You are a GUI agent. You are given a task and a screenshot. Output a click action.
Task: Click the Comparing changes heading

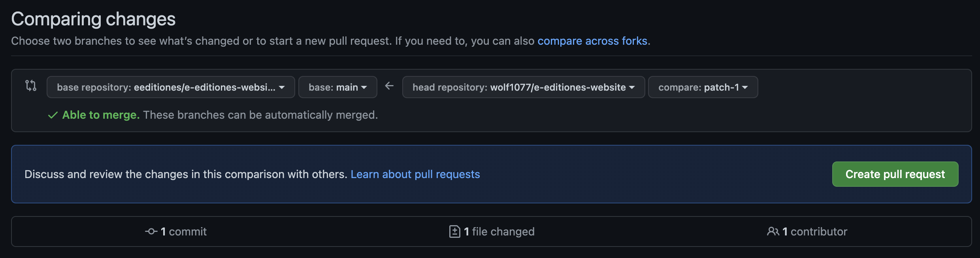(93, 19)
